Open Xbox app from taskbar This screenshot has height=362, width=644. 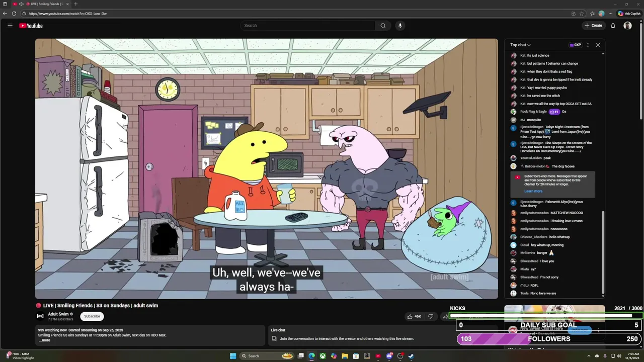(x=323, y=356)
